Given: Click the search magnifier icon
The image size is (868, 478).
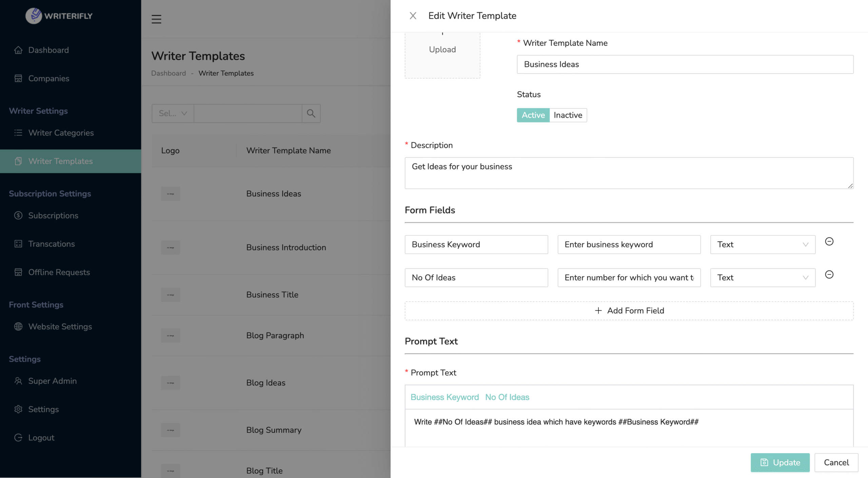Looking at the screenshot, I should coord(311,113).
